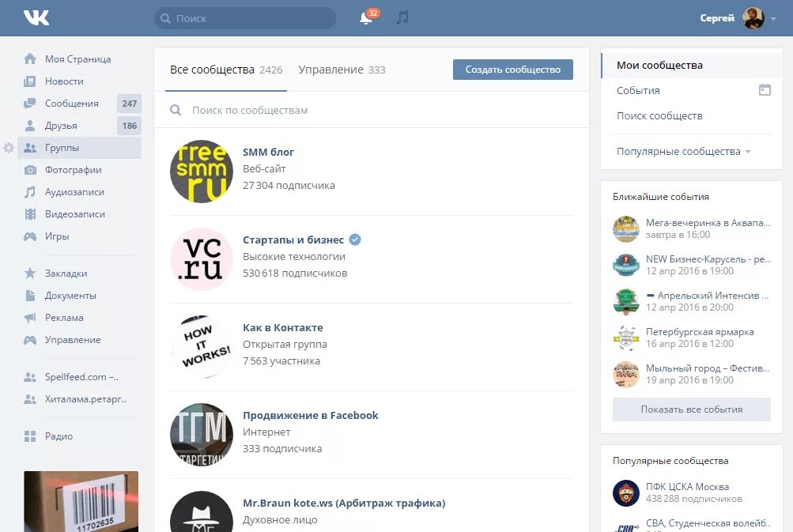Click Петербургская ярмарка event avatar
Viewport: 793px width, 532px height.
[626, 338]
